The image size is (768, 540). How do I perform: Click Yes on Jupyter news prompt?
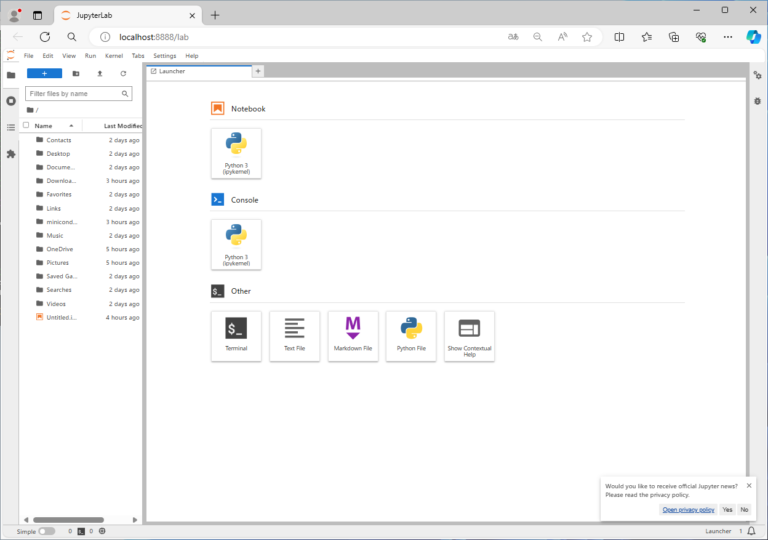pyautogui.click(x=727, y=510)
